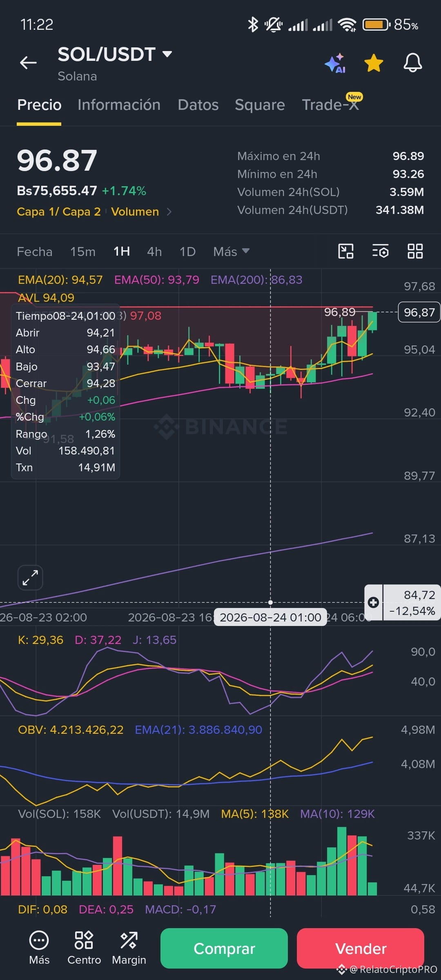This screenshot has width=441, height=980.
Task: Open the chart drawing tools icon
Action: coord(346,251)
